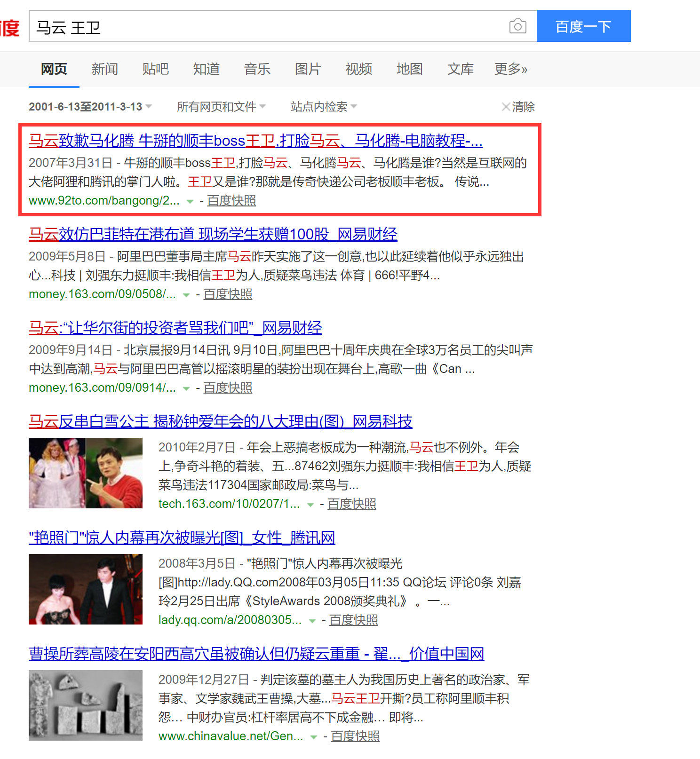
Task: Click the search input field with 马云 王卫
Action: [268, 26]
